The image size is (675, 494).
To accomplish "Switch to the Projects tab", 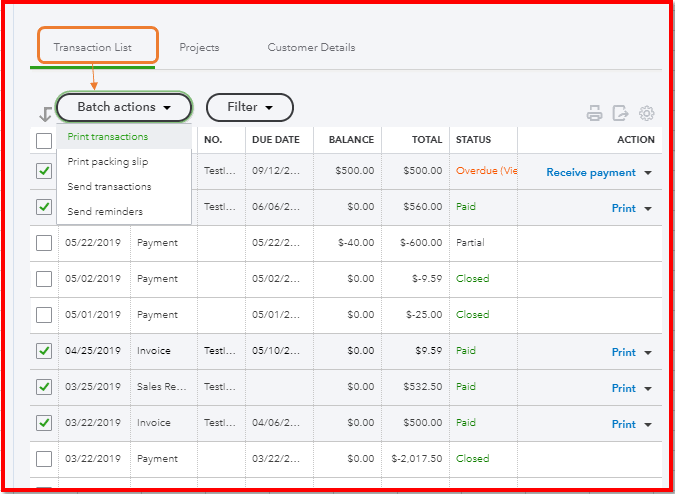I will click(199, 47).
